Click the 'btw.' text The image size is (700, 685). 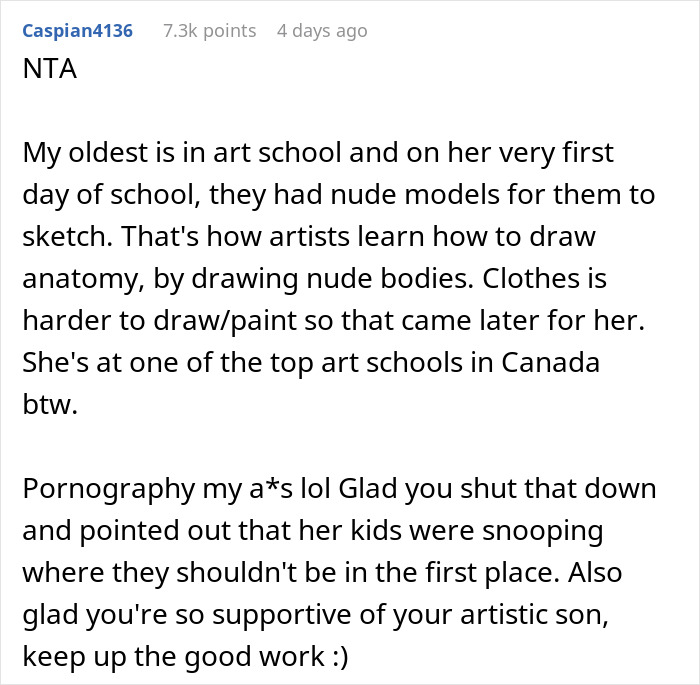tap(46, 402)
